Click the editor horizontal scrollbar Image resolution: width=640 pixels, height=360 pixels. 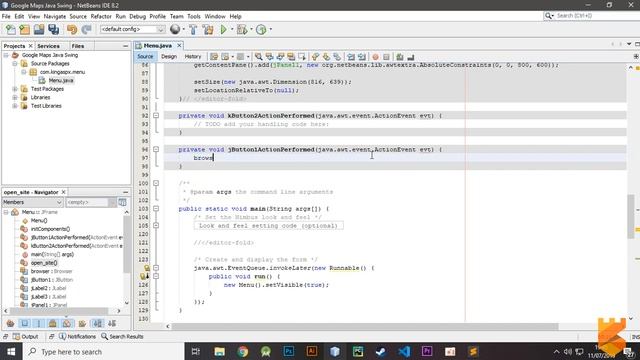(x=365, y=326)
